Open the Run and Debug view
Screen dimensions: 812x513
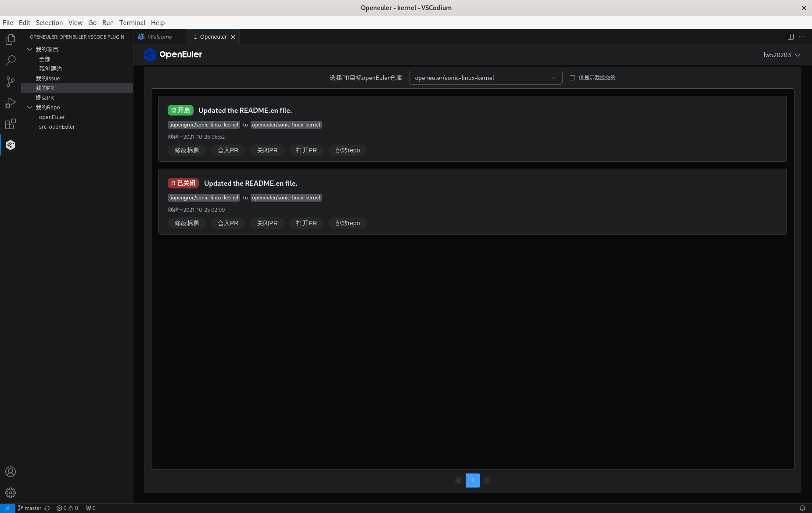coord(11,103)
